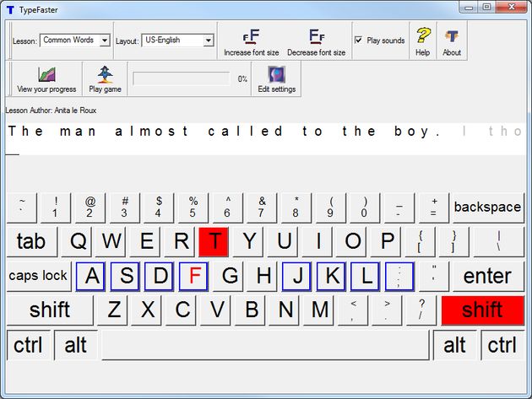Click the 5 percent key

click(x=193, y=208)
